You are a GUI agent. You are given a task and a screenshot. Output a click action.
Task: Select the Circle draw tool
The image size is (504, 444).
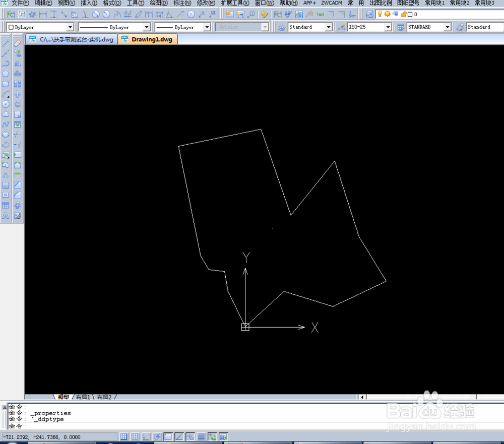6,104
